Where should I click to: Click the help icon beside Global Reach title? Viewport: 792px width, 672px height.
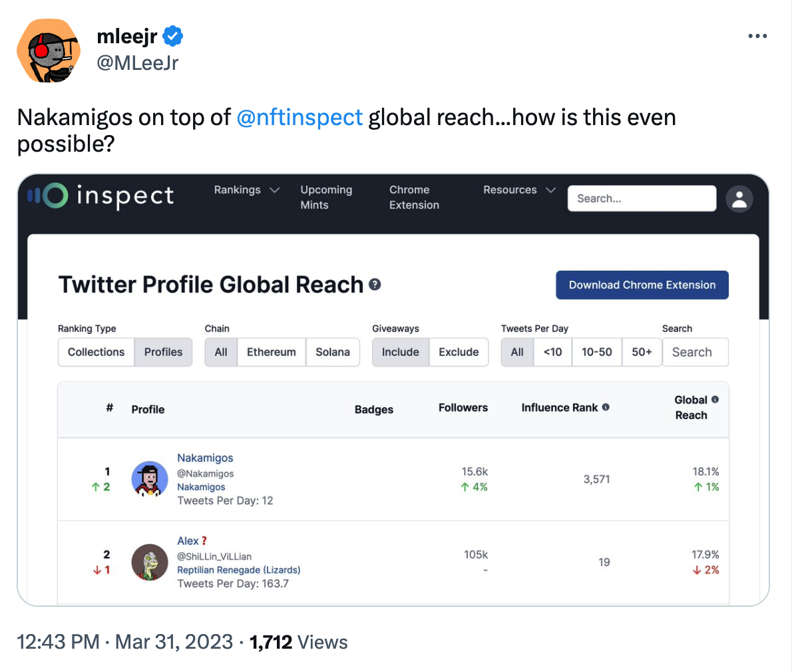point(375,285)
